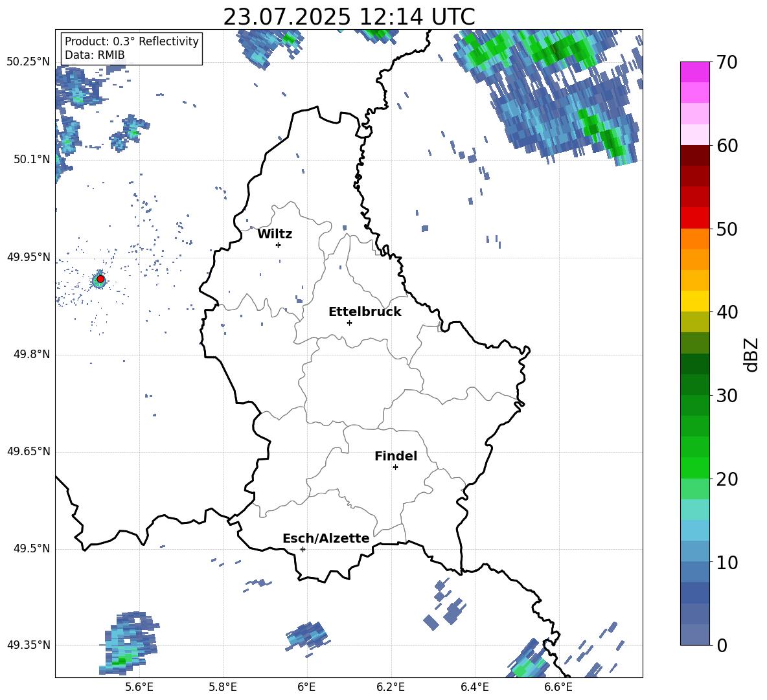The image size is (767, 700).
Task: Click the dark green colorbar segment just above 30 dBZ
Action: tap(694, 385)
